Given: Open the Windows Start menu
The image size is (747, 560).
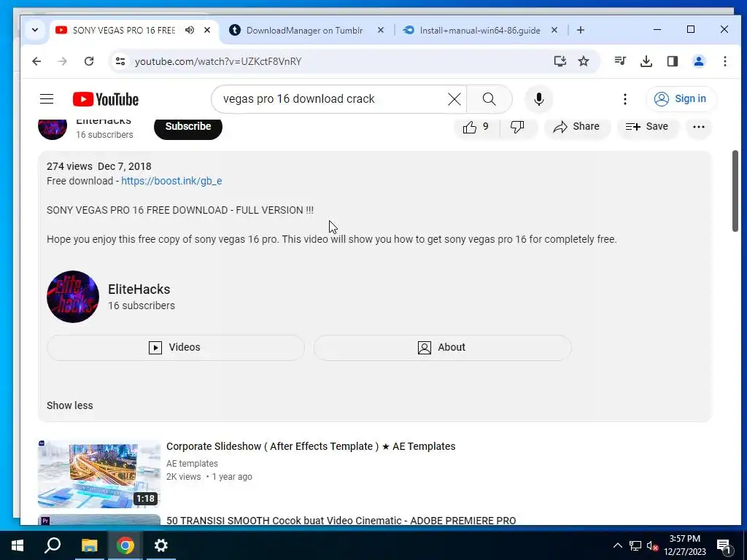Looking at the screenshot, I should (x=18, y=545).
